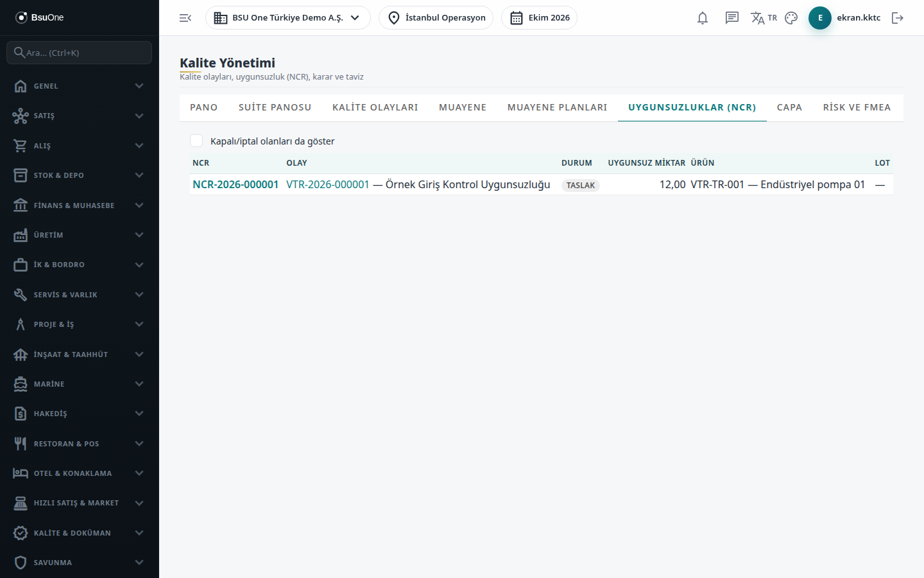Viewport: 924px width, 578px height.
Task: Change language via the TR translate icon
Action: tap(764, 18)
